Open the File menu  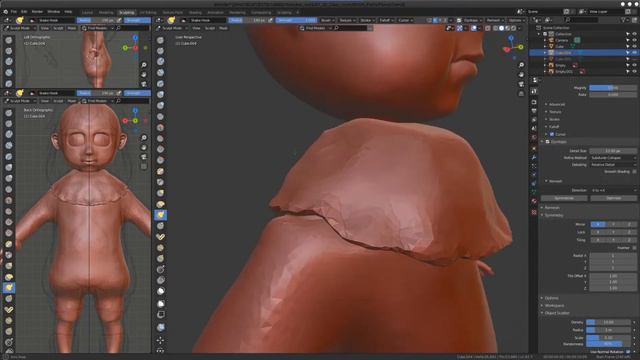(x=14, y=12)
